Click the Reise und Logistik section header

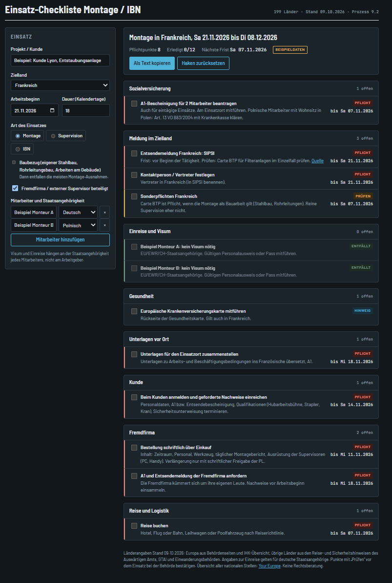(x=251, y=511)
